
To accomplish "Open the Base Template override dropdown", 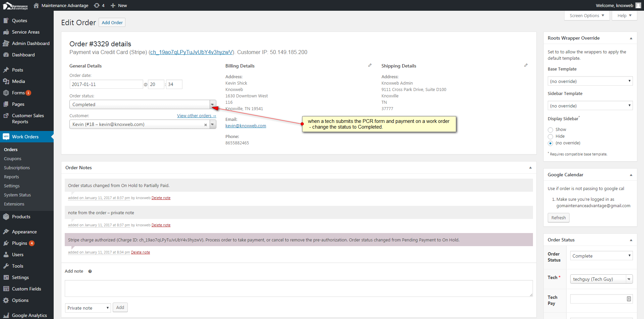I will click(x=590, y=81).
